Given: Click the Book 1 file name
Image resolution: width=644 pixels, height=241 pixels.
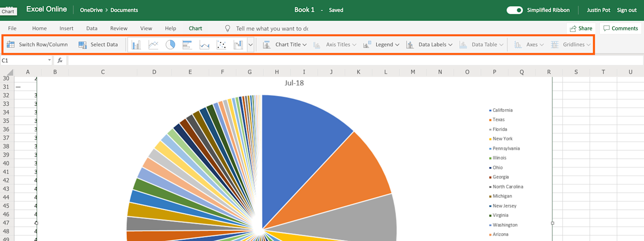Looking at the screenshot, I should coord(305,10).
